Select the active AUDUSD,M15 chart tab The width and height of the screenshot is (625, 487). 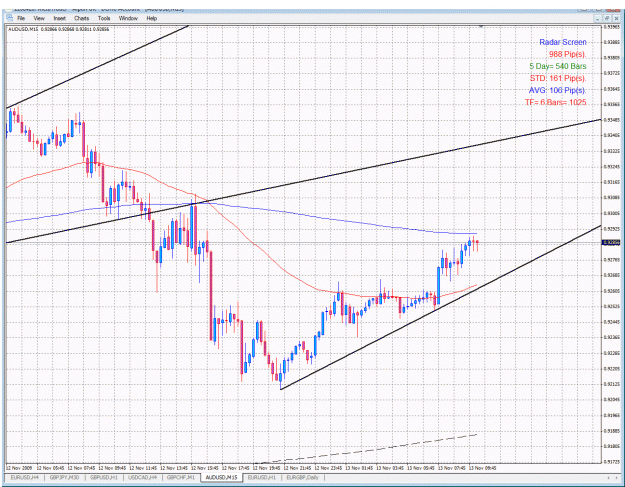click(221, 477)
